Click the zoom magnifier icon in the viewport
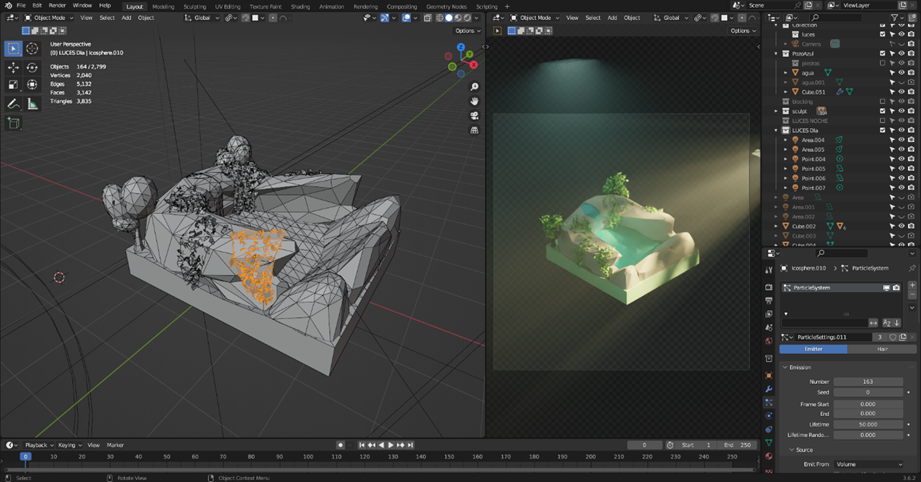 point(474,87)
